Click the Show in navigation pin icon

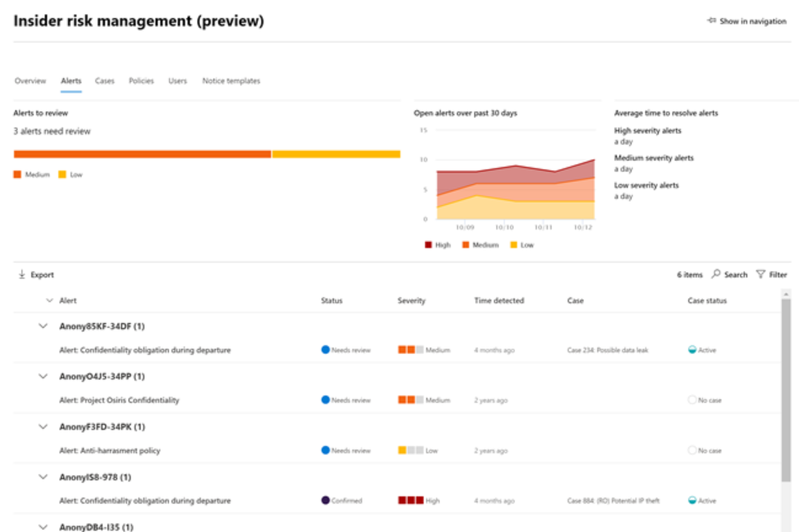(x=711, y=21)
